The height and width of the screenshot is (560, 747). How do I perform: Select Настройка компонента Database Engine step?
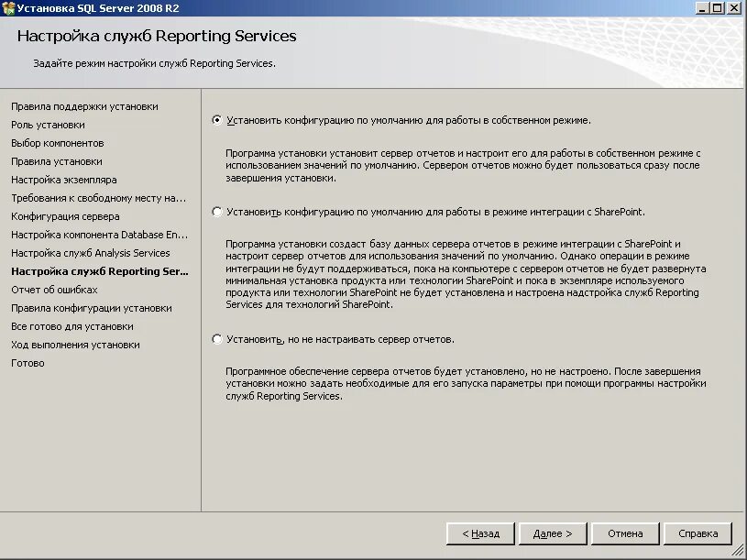[x=100, y=235]
